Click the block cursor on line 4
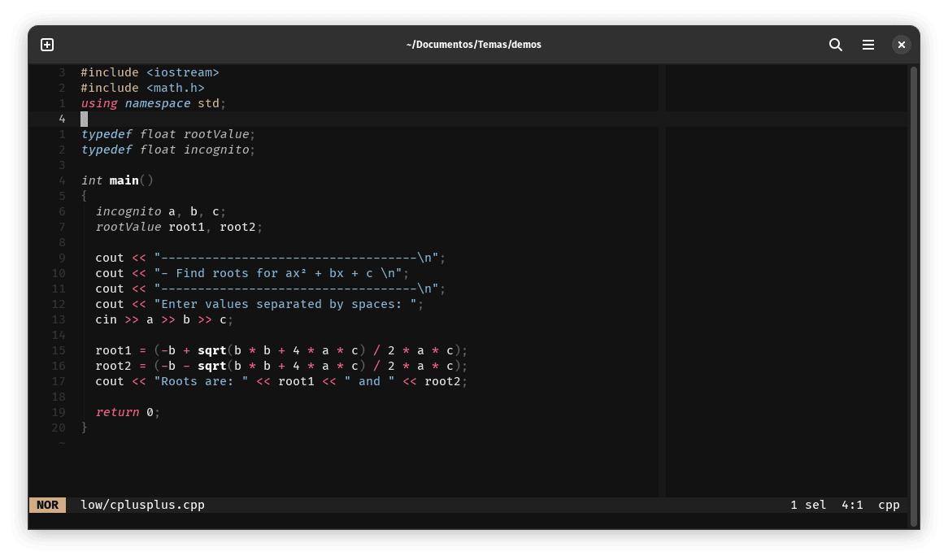Screen dimensions: 948x560 coord(84,119)
